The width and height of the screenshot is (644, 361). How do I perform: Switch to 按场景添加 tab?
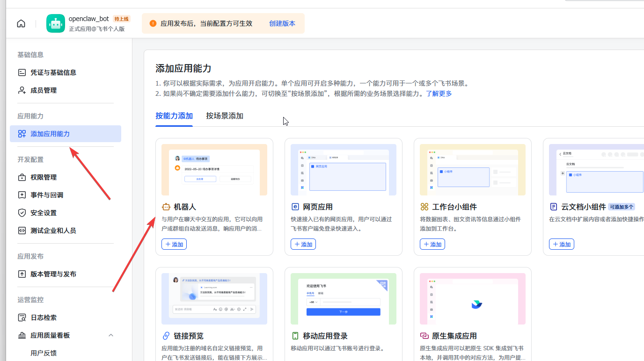click(x=225, y=116)
